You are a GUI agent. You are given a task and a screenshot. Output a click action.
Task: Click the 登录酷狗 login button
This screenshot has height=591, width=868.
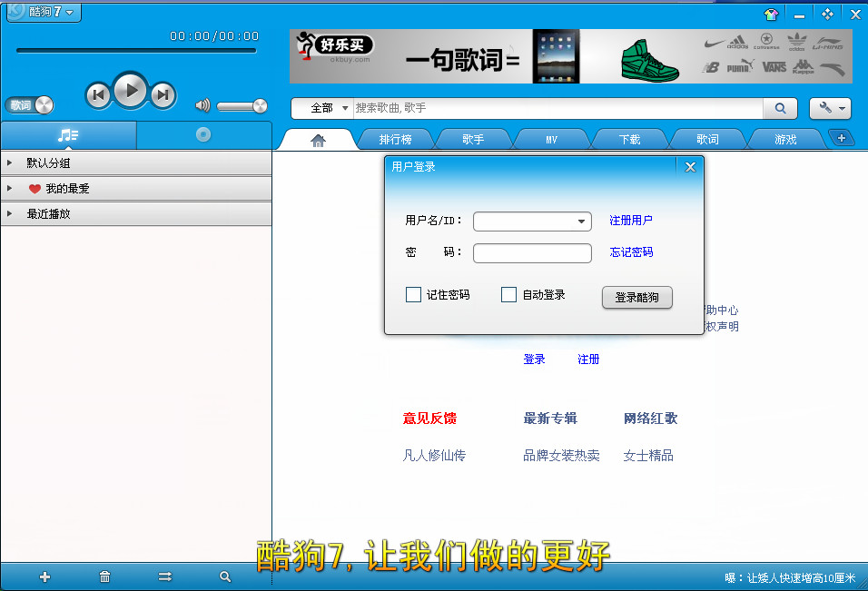click(637, 297)
